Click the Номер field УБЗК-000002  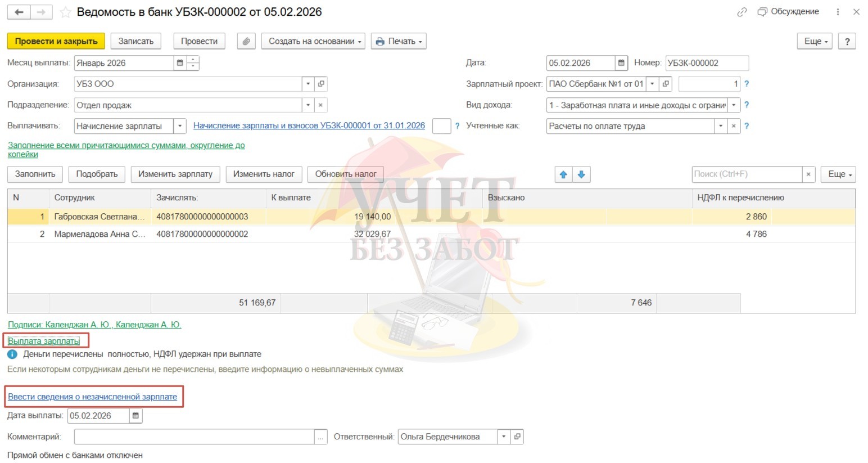707,63
